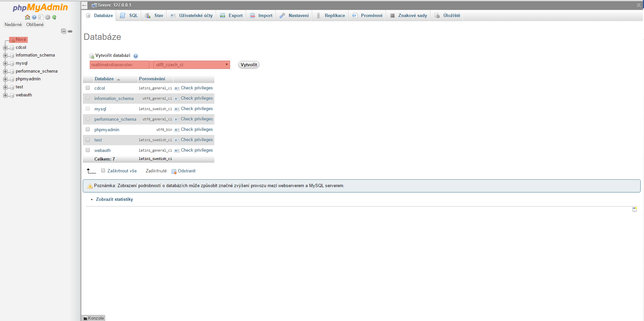Open the Konzole panel at bottom
Screen dimensions: 644x321
tap(93, 318)
